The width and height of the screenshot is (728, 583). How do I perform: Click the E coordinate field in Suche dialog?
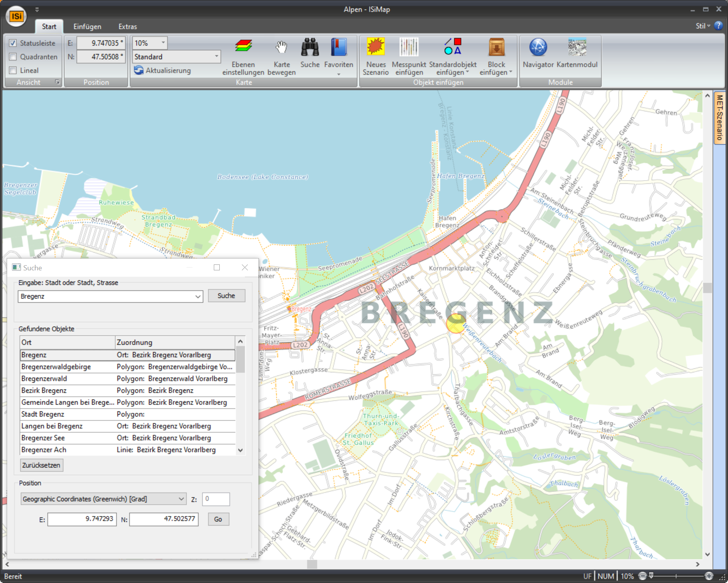point(82,519)
